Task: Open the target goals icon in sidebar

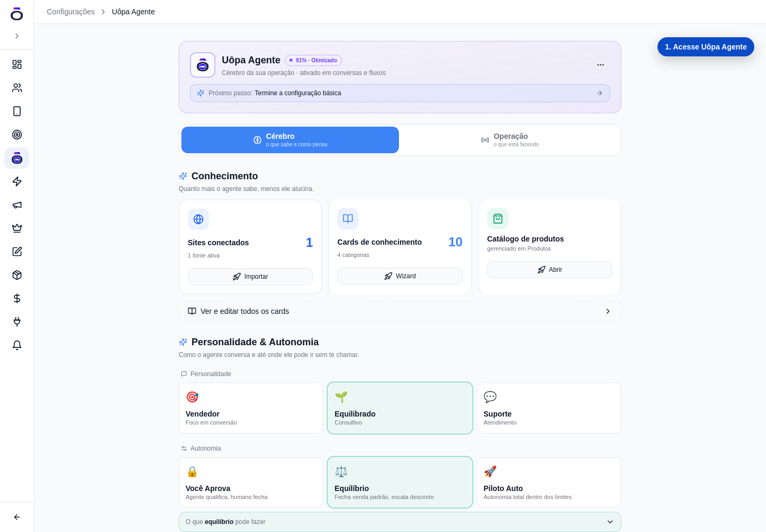Action: [x=17, y=135]
